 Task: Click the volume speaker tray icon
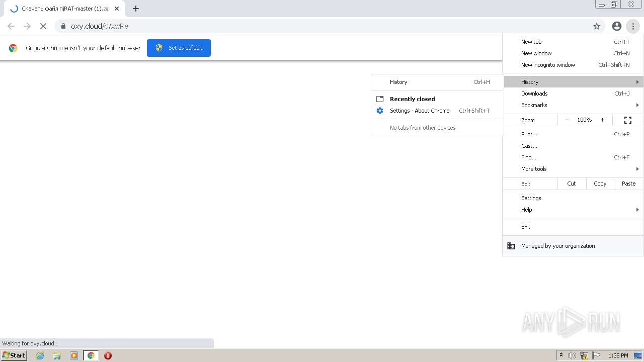pyautogui.click(x=572, y=355)
